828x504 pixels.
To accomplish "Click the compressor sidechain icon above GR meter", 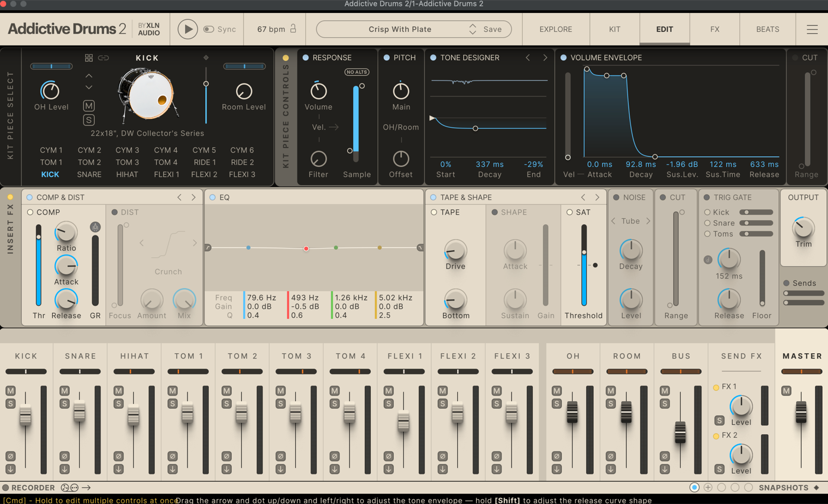I will pos(95,227).
